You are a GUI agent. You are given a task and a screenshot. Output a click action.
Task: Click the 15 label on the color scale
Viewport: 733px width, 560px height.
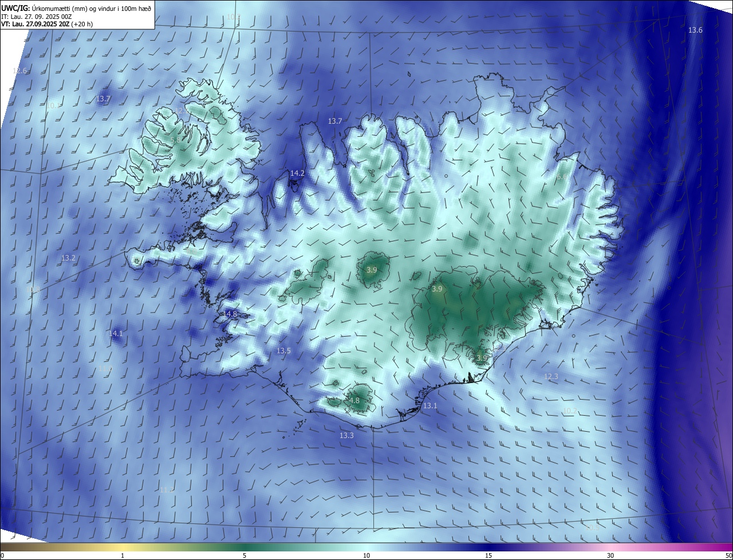(488, 556)
